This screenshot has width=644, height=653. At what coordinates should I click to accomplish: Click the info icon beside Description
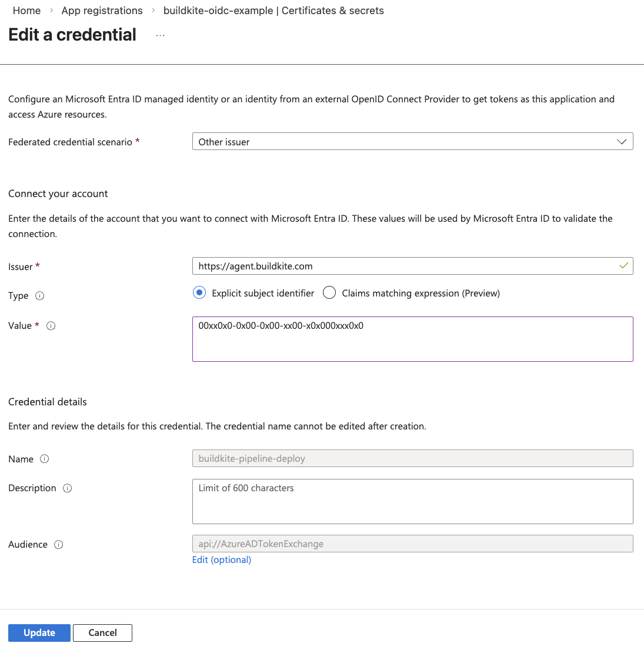point(67,488)
